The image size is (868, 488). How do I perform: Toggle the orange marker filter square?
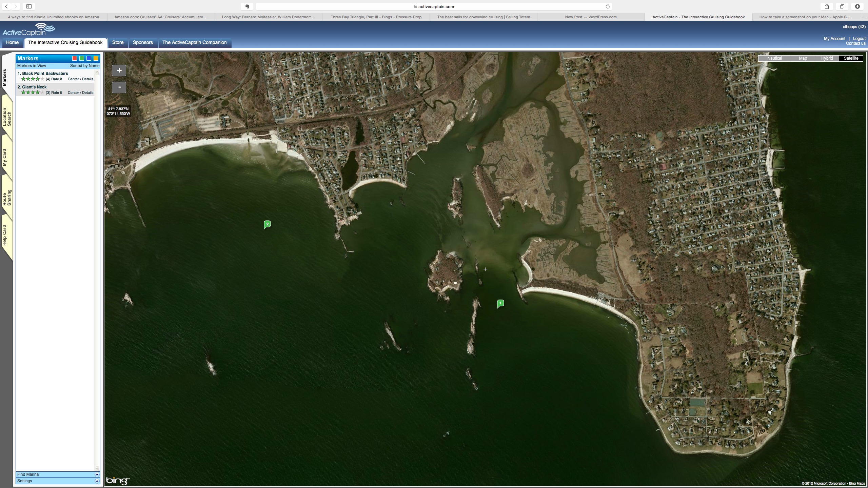[x=96, y=58]
